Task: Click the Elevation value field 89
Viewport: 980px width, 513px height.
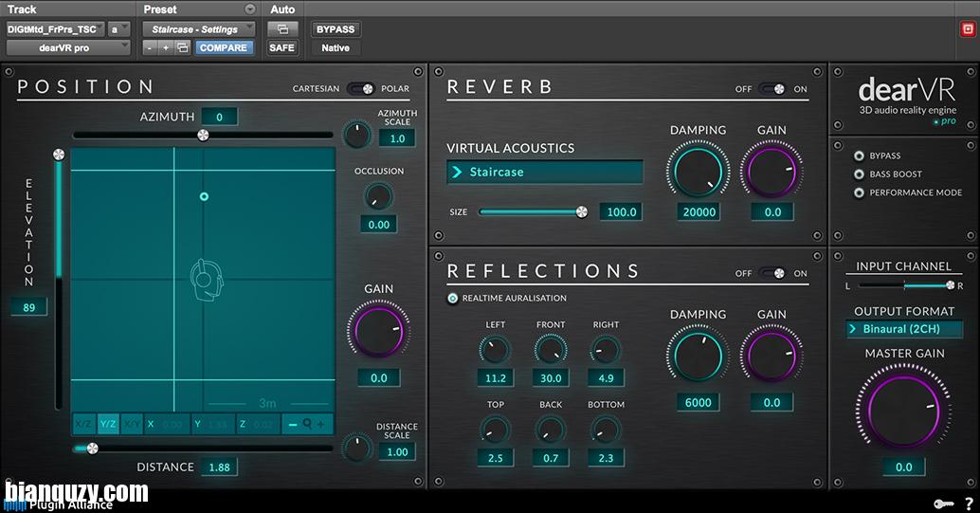Action: point(28,307)
